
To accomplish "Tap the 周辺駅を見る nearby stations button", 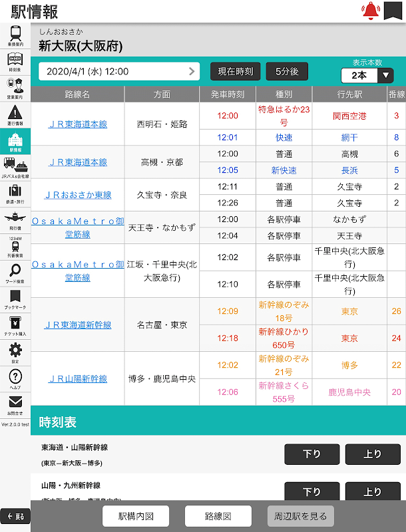I will coord(300,516).
